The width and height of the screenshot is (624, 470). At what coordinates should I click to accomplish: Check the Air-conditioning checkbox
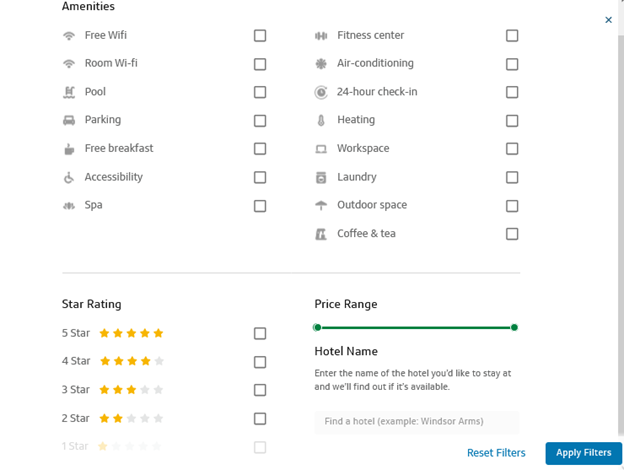click(x=512, y=64)
